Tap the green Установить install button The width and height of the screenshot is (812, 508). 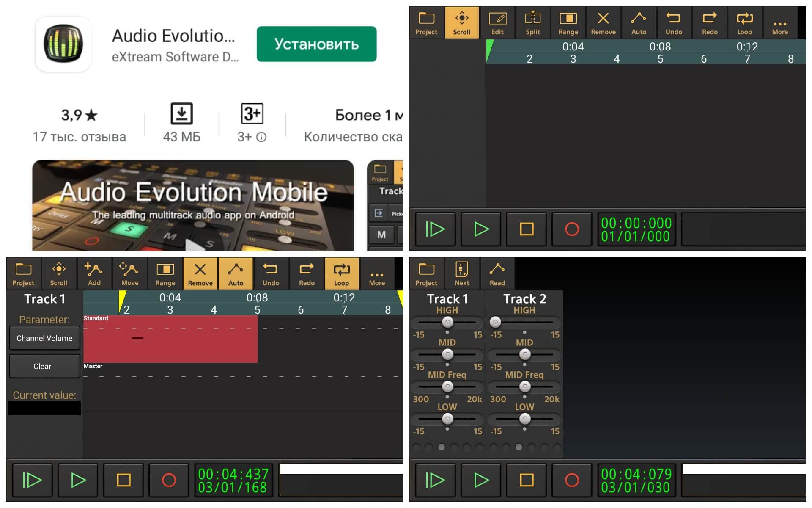click(316, 44)
